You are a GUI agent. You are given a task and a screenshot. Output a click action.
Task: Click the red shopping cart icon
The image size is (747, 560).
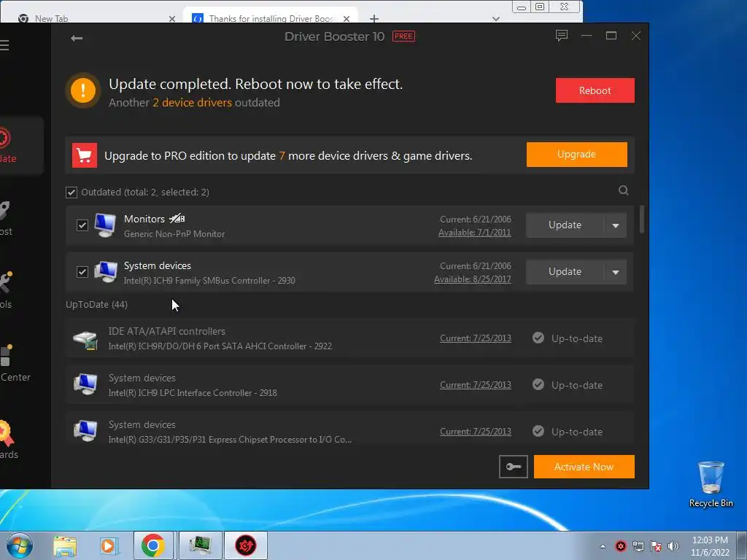85,155
